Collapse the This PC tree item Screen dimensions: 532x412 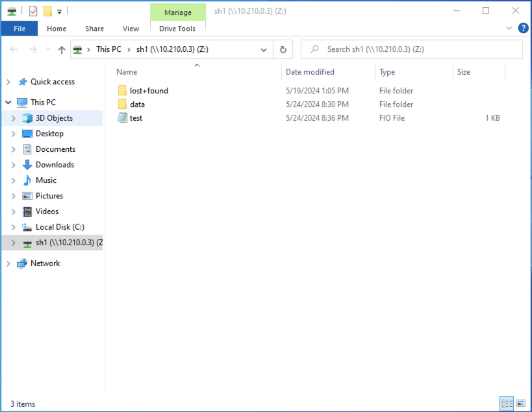click(x=8, y=102)
